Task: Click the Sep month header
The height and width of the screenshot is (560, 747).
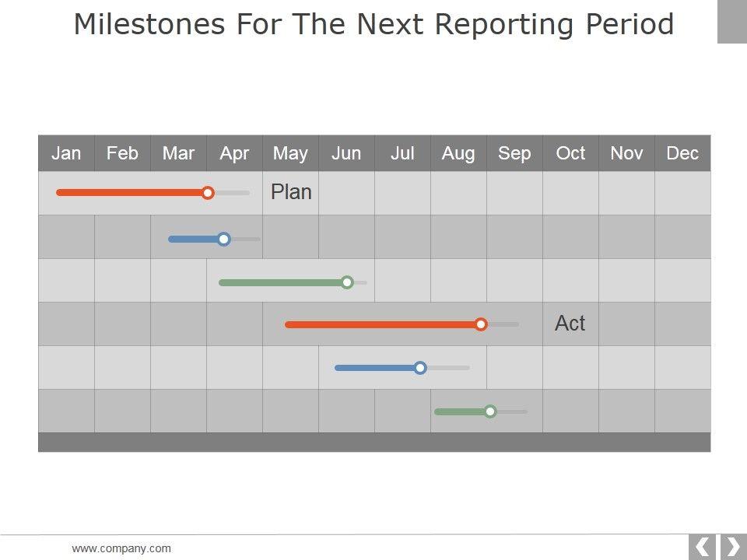Action: coord(514,153)
